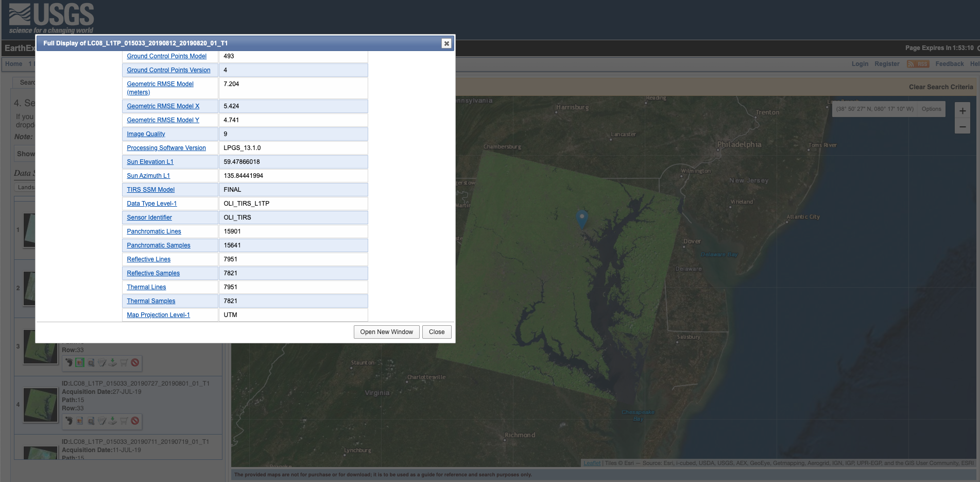The width and height of the screenshot is (980, 482).
Task: Open Panchromatic Lines link
Action: 153,231
